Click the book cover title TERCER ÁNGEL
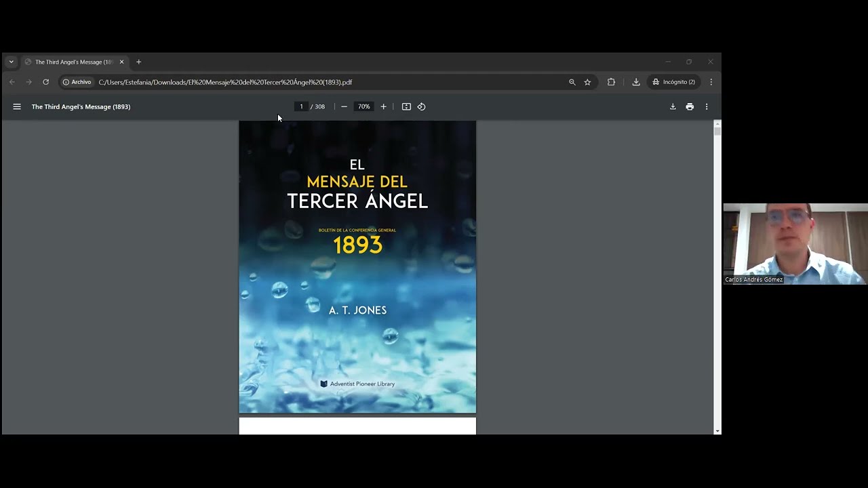The image size is (868, 488). click(x=357, y=201)
